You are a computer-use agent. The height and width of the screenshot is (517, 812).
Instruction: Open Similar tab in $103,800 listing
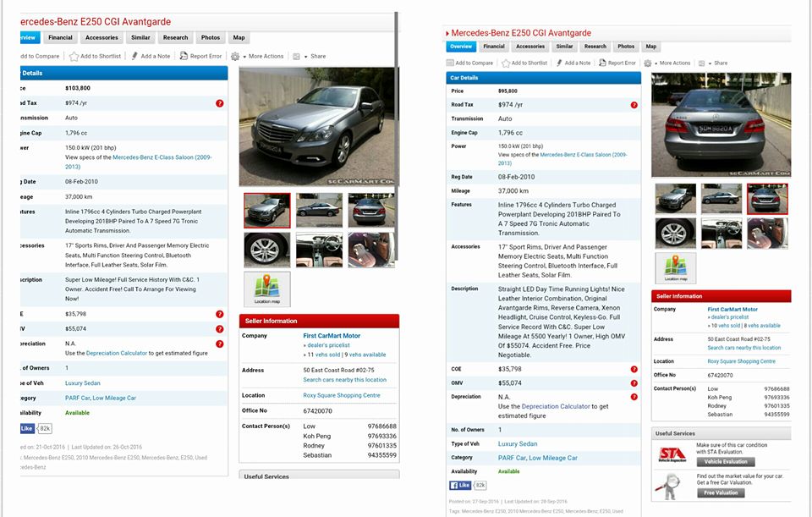(140, 37)
